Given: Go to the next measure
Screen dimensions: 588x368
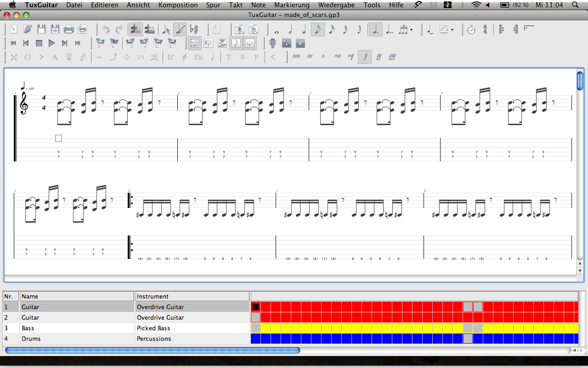Looking at the screenshot, I should pos(65,43).
